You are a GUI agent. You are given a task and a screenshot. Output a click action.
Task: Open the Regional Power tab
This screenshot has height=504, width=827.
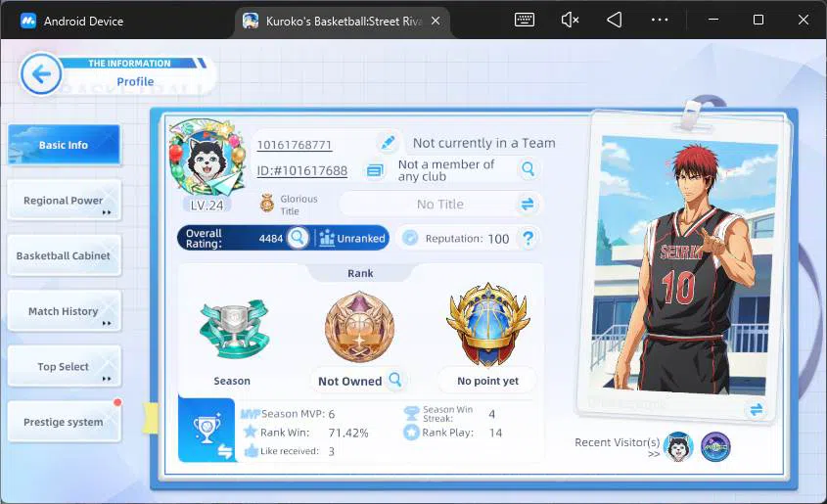pos(64,201)
